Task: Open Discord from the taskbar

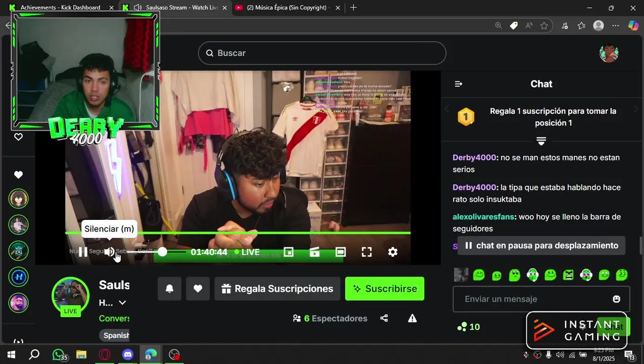Action: [x=128, y=354]
